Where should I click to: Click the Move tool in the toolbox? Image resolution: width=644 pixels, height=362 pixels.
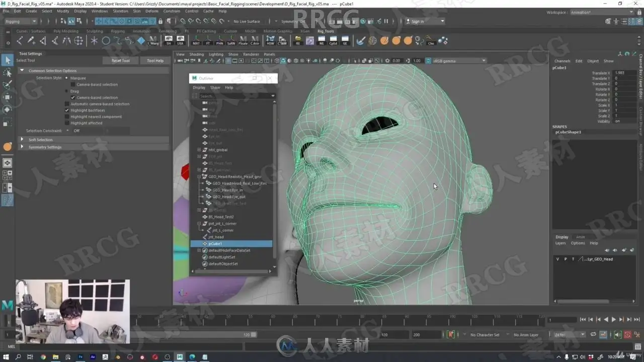point(8,97)
